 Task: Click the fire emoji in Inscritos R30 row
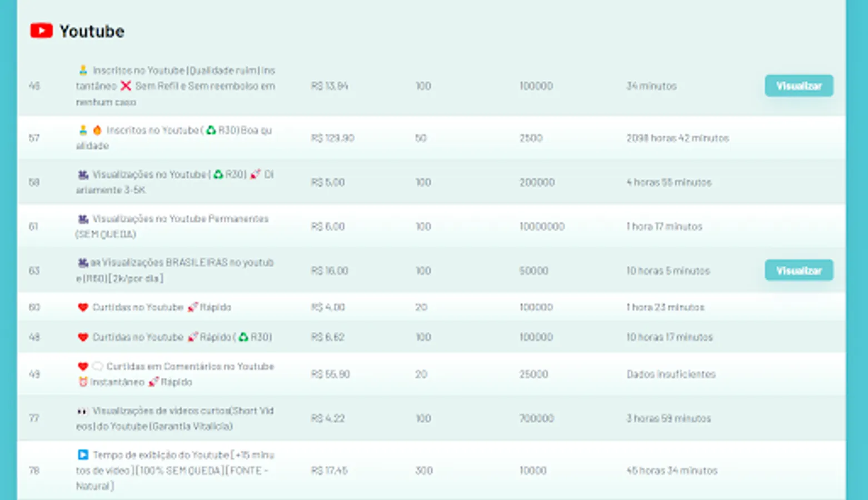click(97, 130)
